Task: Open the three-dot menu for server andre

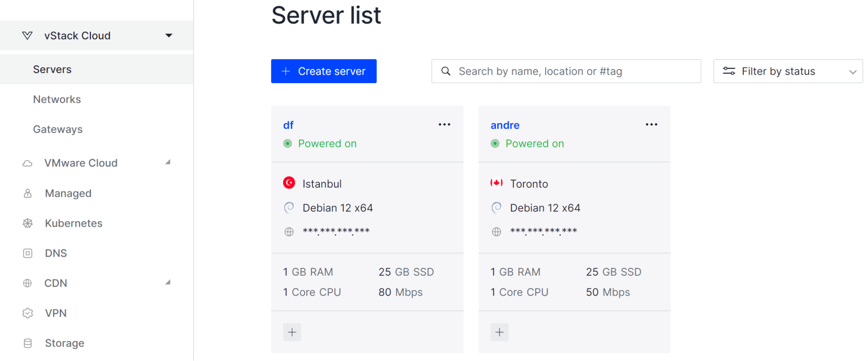Action: point(652,125)
